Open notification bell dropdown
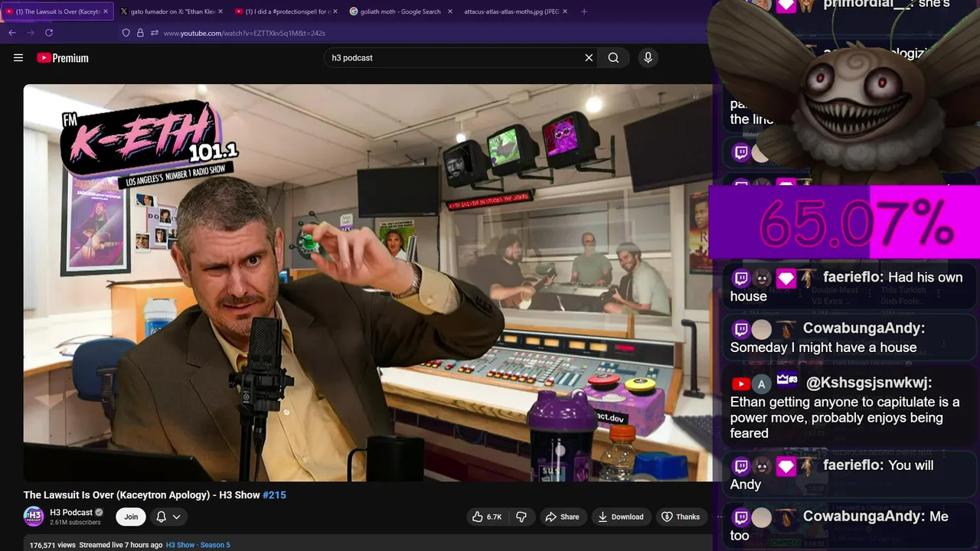Image resolution: width=980 pixels, height=551 pixels. [168, 517]
